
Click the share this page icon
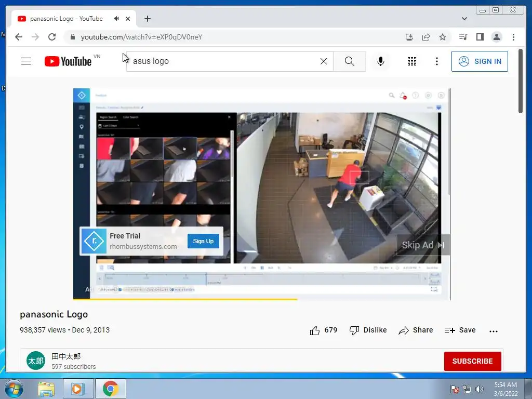[426, 37]
